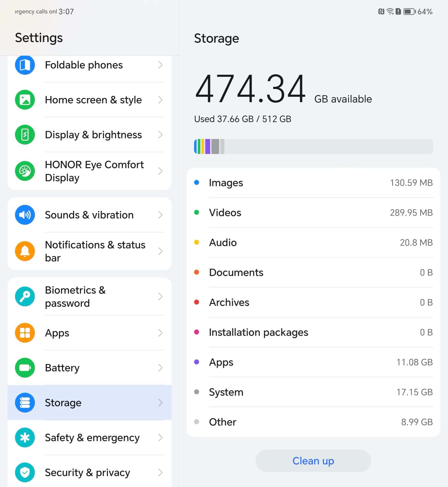
Task: Expand Display & brightness chevron
Action: click(x=160, y=135)
